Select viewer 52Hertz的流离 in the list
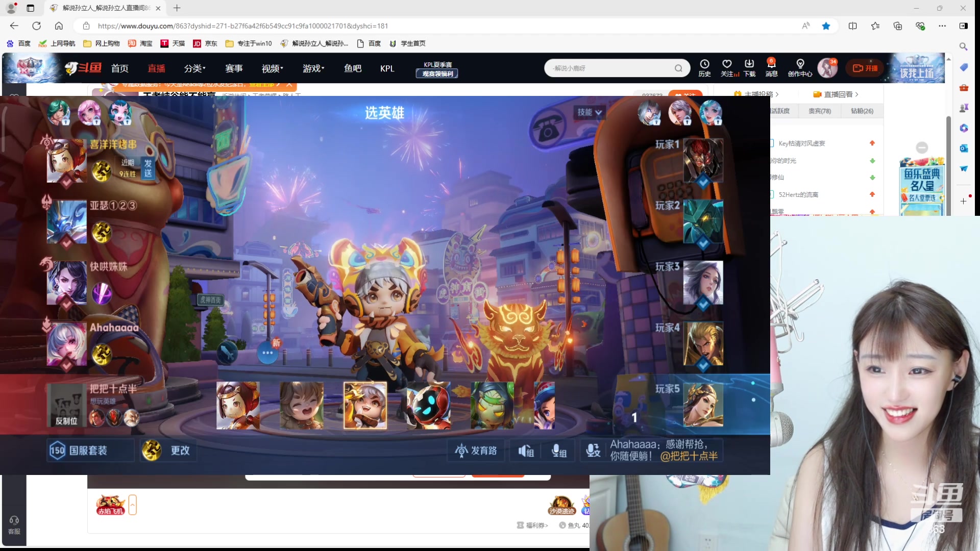Screen dimensions: 980x551 coord(798,194)
